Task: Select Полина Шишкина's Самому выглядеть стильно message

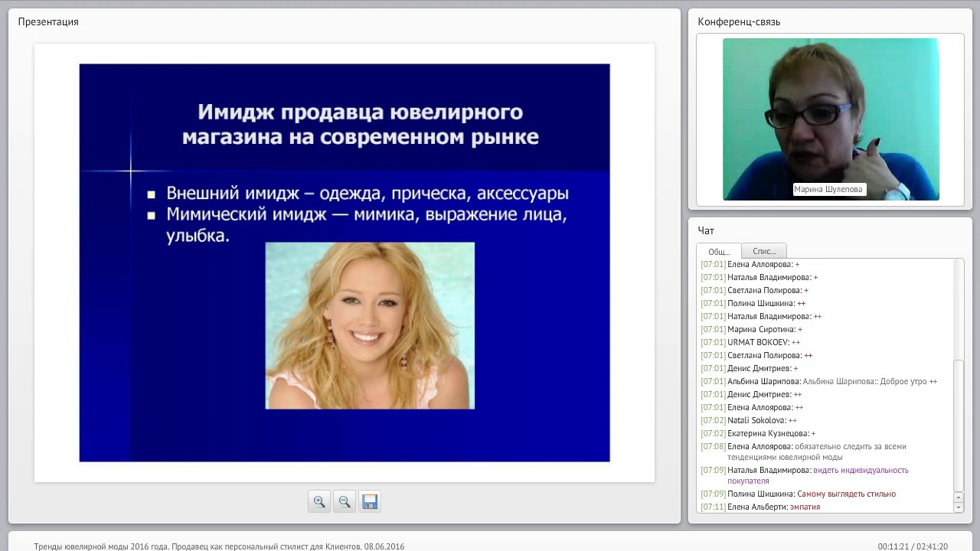Action: click(798, 494)
